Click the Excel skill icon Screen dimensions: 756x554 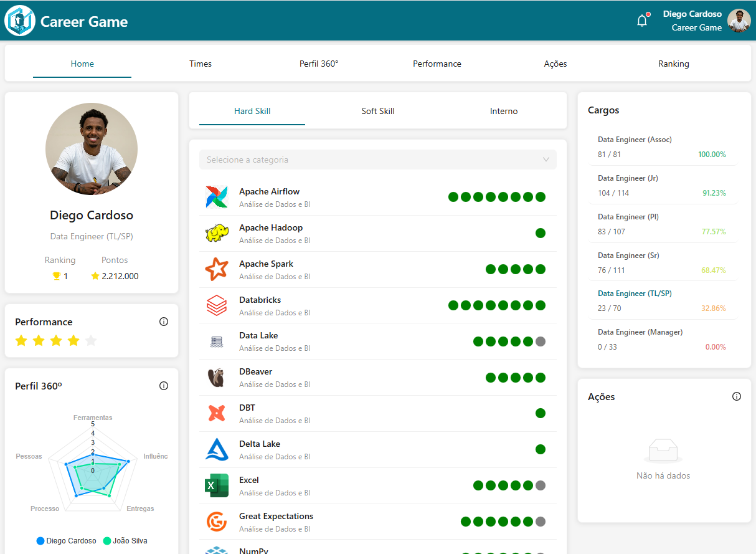[x=215, y=485]
